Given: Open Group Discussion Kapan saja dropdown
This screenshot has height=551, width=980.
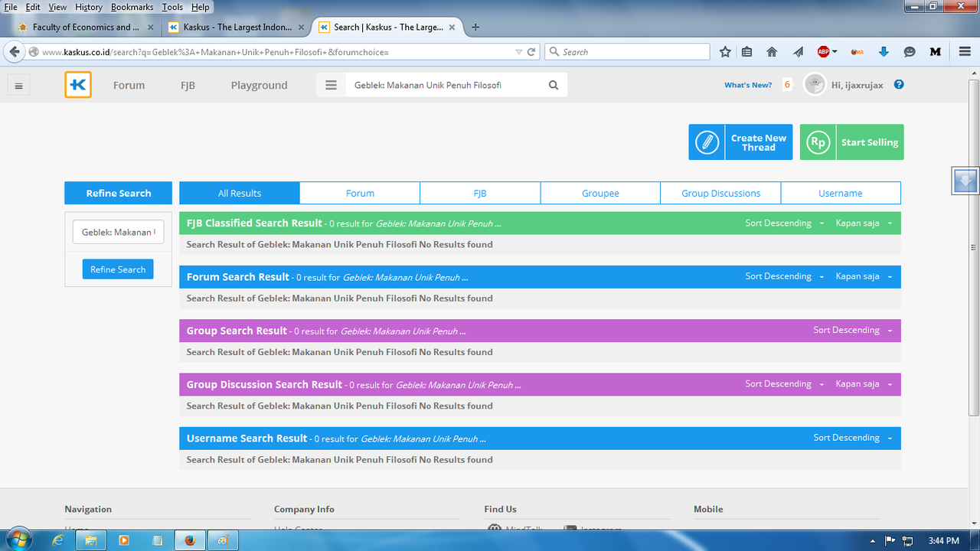Looking at the screenshot, I should click(864, 384).
